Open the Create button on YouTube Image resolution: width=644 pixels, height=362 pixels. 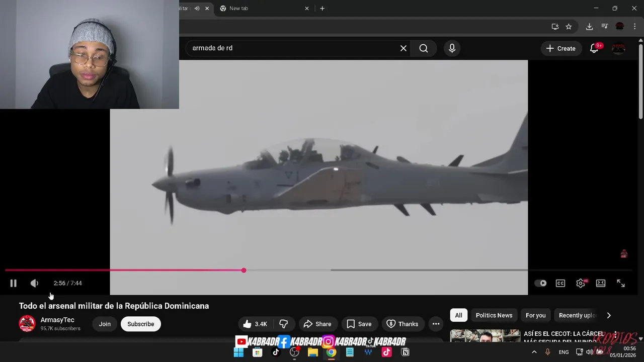click(561, 48)
